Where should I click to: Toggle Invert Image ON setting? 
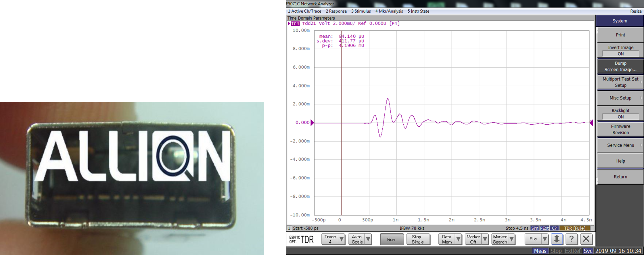coord(620,50)
